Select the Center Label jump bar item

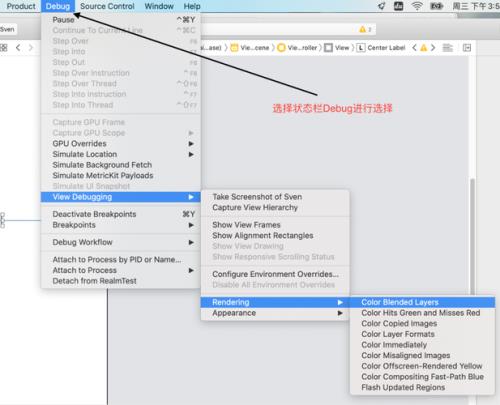(x=382, y=48)
